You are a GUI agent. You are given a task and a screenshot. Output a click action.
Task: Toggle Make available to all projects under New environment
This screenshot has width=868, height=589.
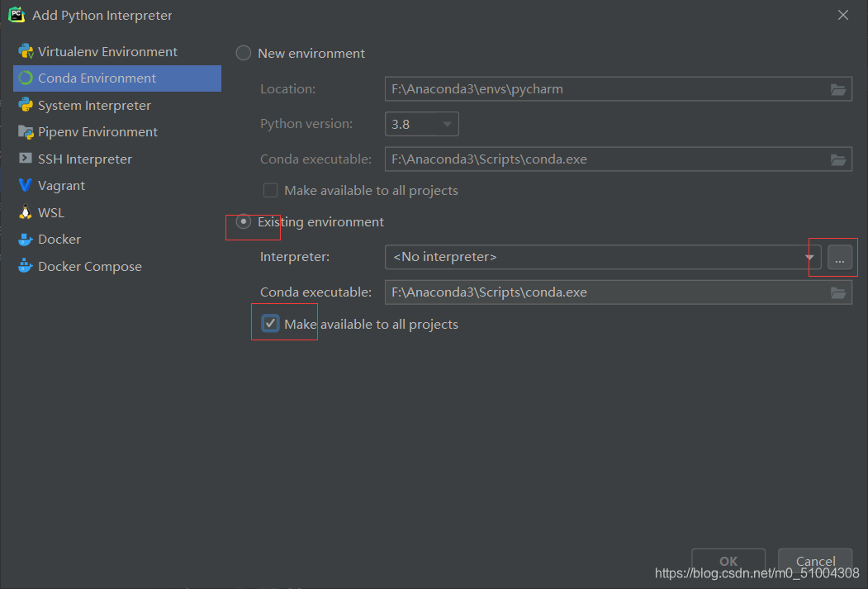pyautogui.click(x=270, y=191)
